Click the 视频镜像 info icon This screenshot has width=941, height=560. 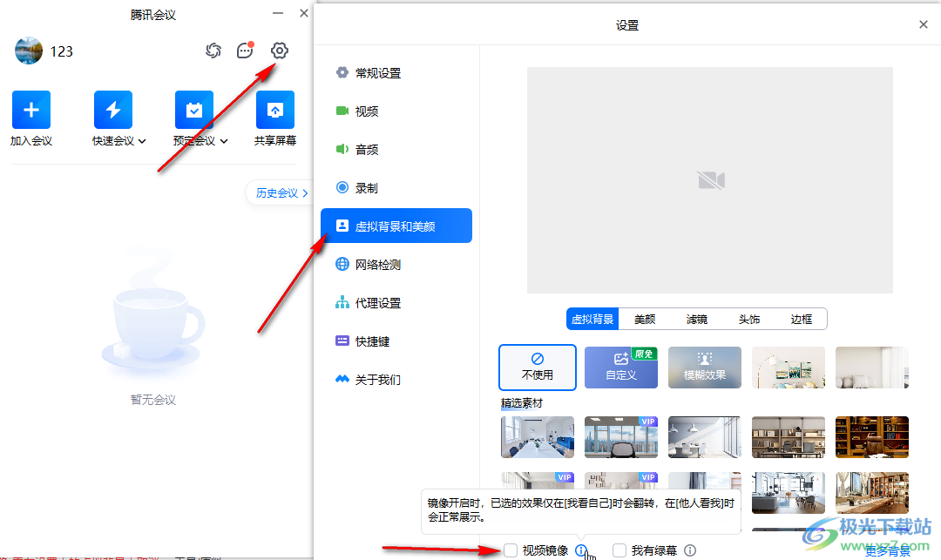coord(581,550)
